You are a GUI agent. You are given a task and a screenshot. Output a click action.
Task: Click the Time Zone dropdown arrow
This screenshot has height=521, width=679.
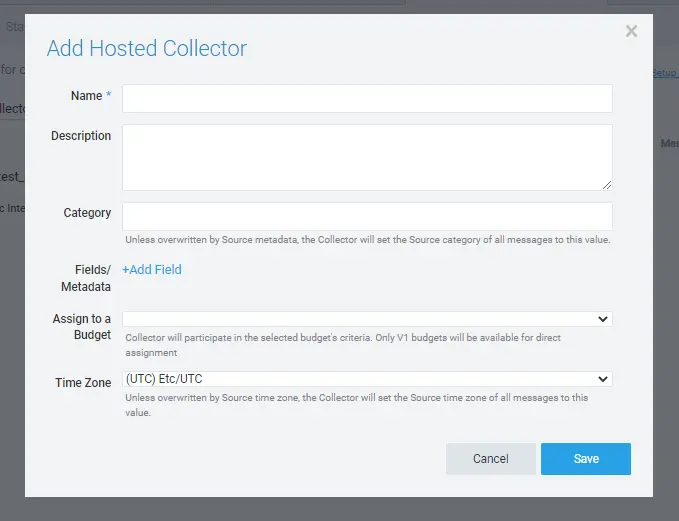click(x=602, y=379)
